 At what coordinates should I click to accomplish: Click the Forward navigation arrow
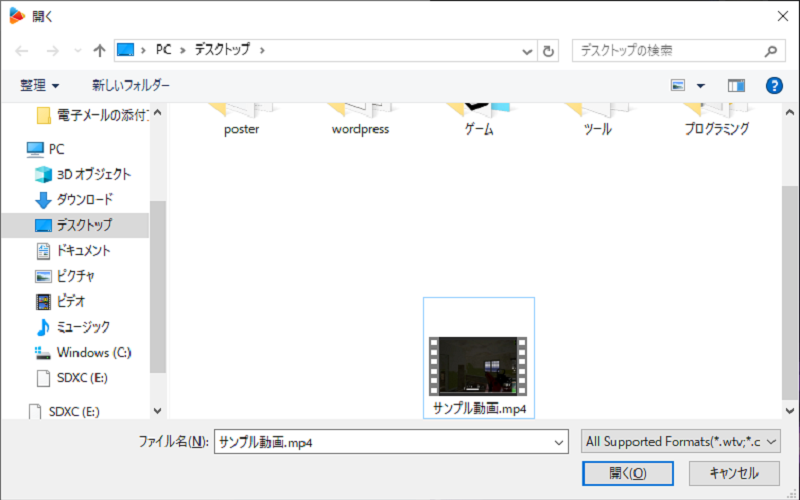click(x=53, y=51)
